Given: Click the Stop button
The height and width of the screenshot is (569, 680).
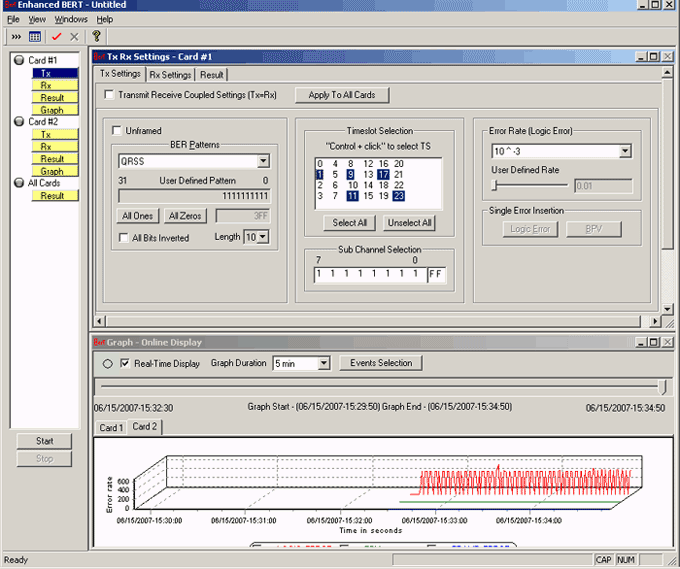Looking at the screenshot, I should [44, 459].
